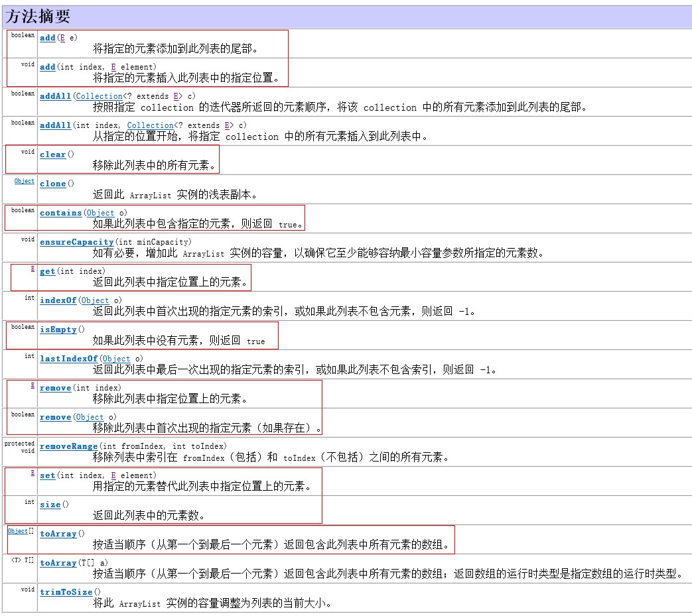Open the remove(Object o) method link
The height and width of the screenshot is (616, 692).
click(55, 417)
